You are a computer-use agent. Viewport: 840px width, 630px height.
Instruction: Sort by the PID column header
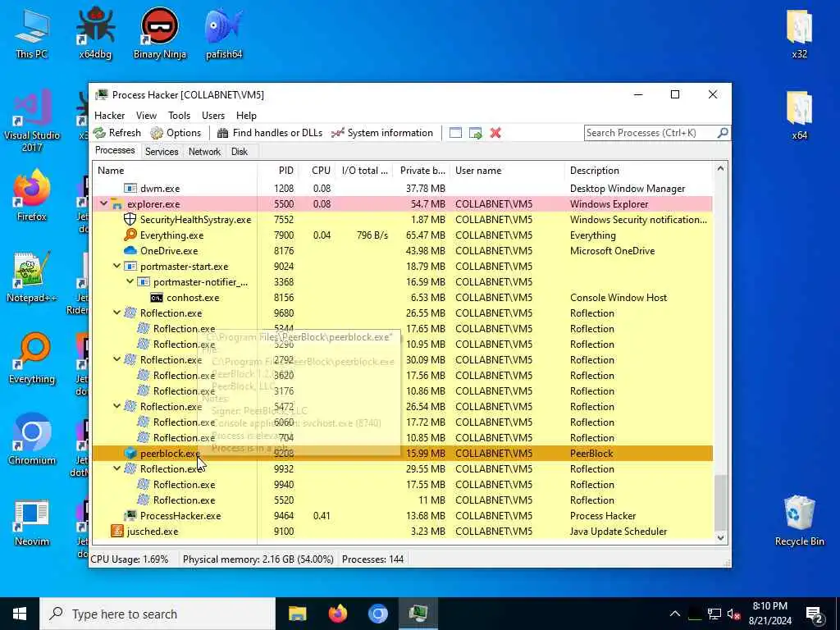coord(277,171)
